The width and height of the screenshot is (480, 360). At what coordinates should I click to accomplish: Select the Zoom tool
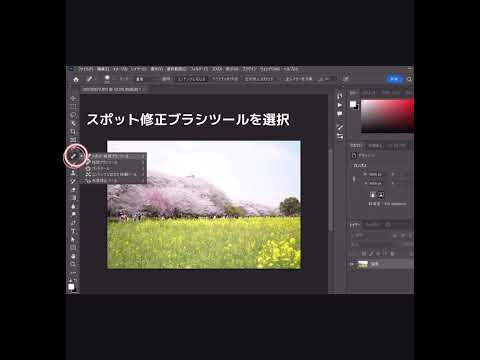coord(73,264)
